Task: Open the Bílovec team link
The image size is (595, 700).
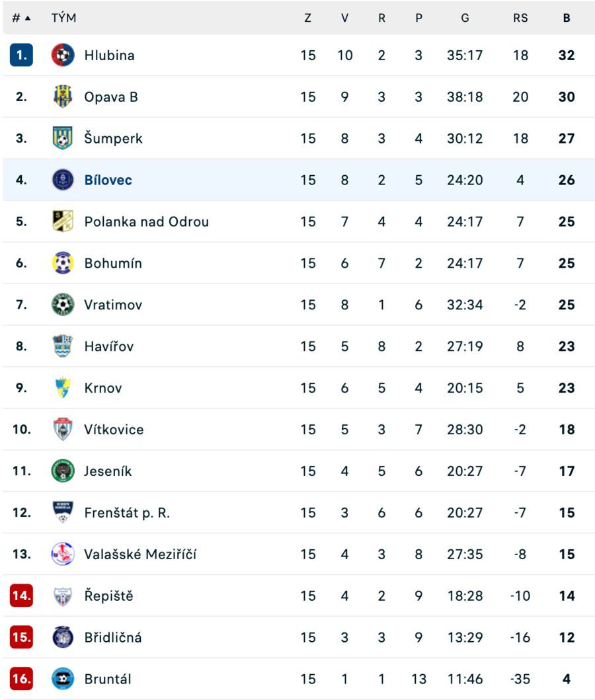Action: [x=108, y=180]
